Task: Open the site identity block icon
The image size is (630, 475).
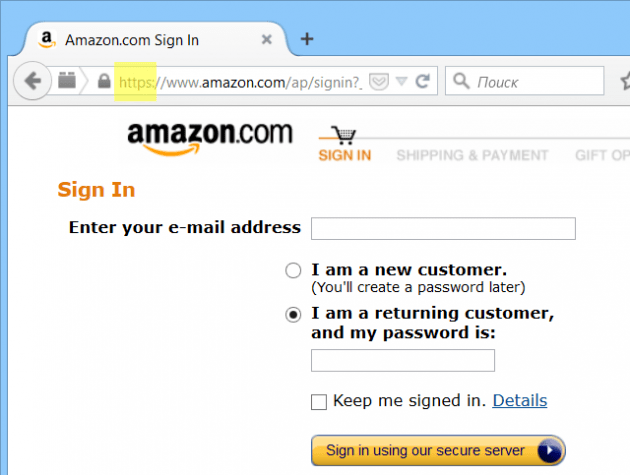Action: tap(67, 80)
